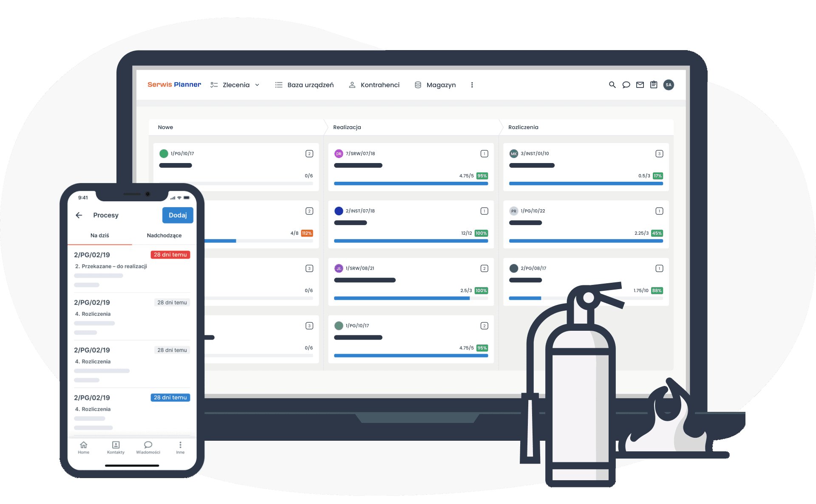Expand the Zlecenia dropdown arrow
This screenshot has height=504, width=816.
257,85
